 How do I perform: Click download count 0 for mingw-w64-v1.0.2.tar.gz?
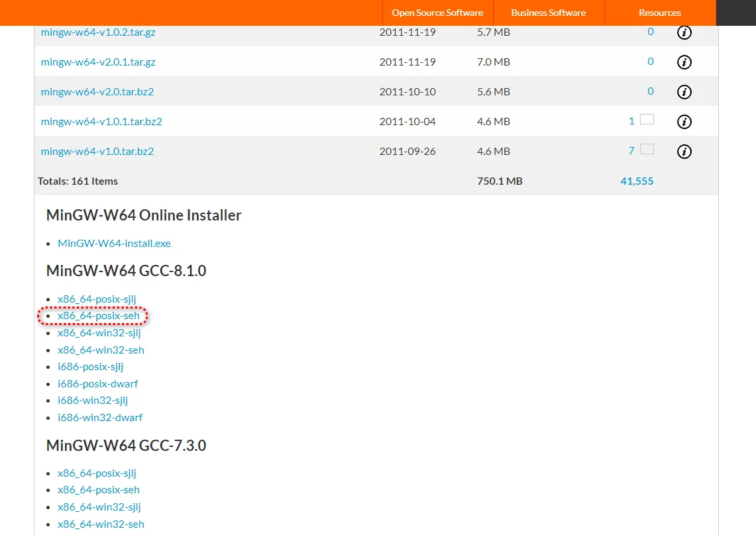coord(651,32)
